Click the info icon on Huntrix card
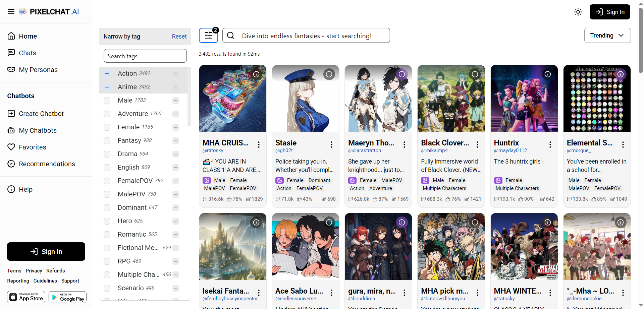This screenshot has width=644, height=309. tap(548, 74)
